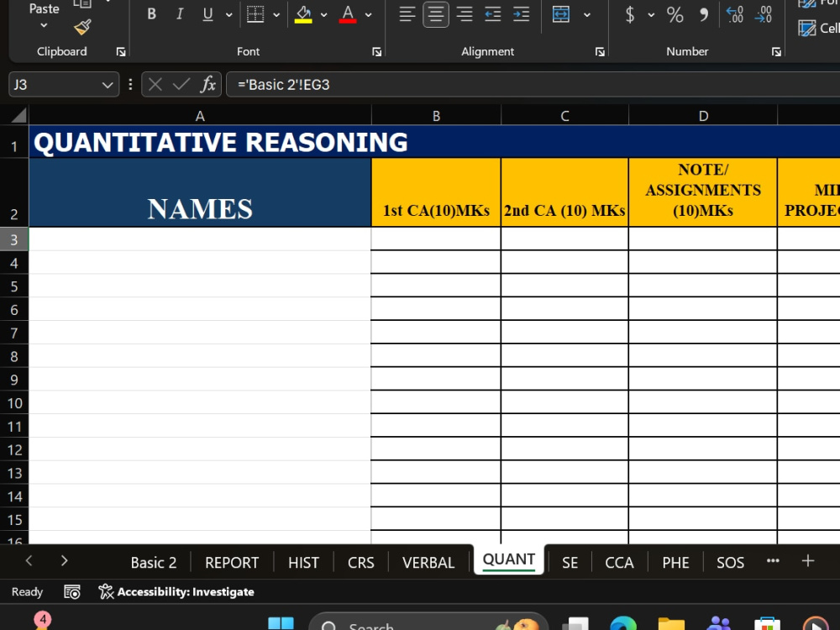The image size is (840, 630).
Task: Click Select All corner triangle
Action: (18, 115)
